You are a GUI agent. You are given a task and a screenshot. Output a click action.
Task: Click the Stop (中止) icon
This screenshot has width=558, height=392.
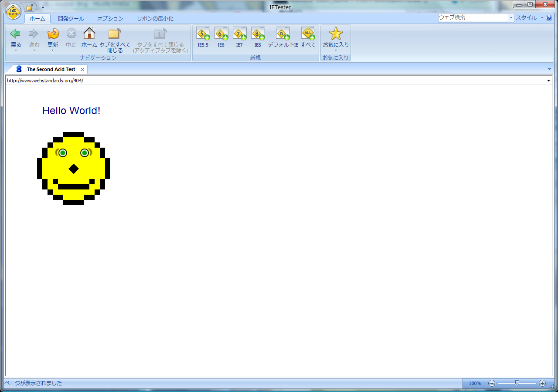coord(71,34)
